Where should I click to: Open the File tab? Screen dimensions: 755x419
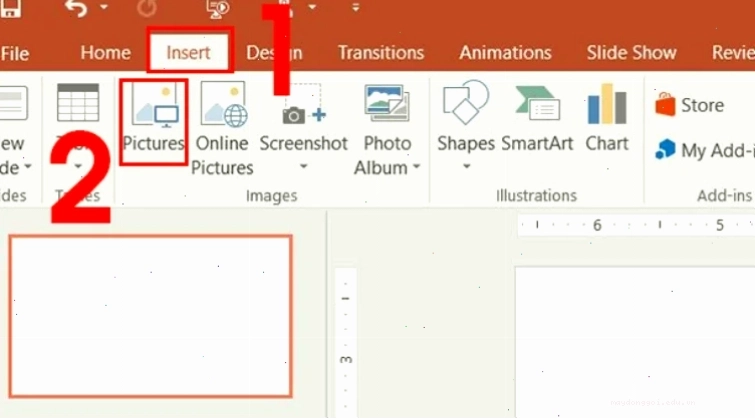14,53
